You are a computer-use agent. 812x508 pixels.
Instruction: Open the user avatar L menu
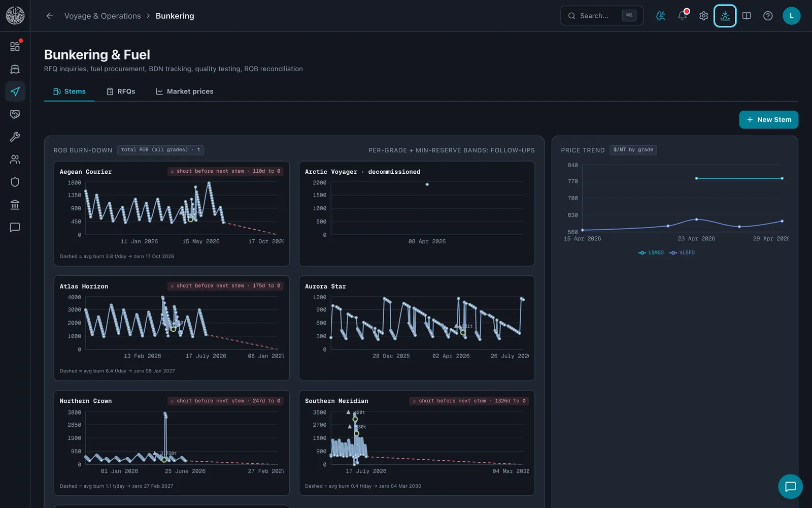pyautogui.click(x=791, y=16)
